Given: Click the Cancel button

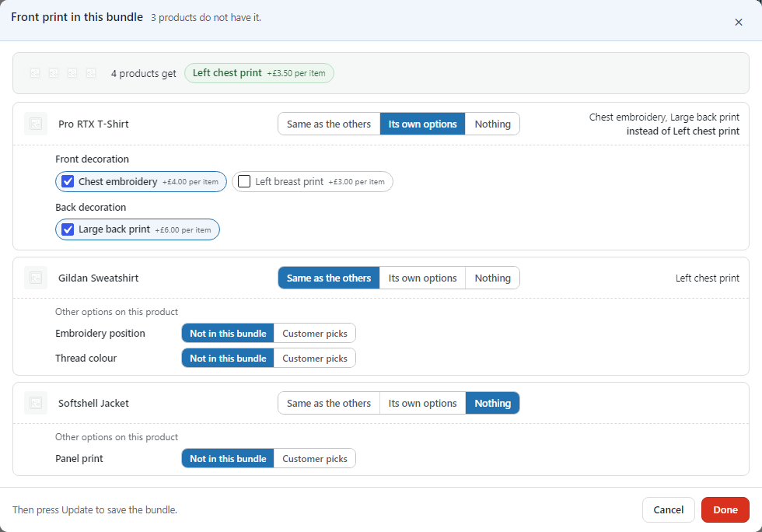Looking at the screenshot, I should 668,509.
